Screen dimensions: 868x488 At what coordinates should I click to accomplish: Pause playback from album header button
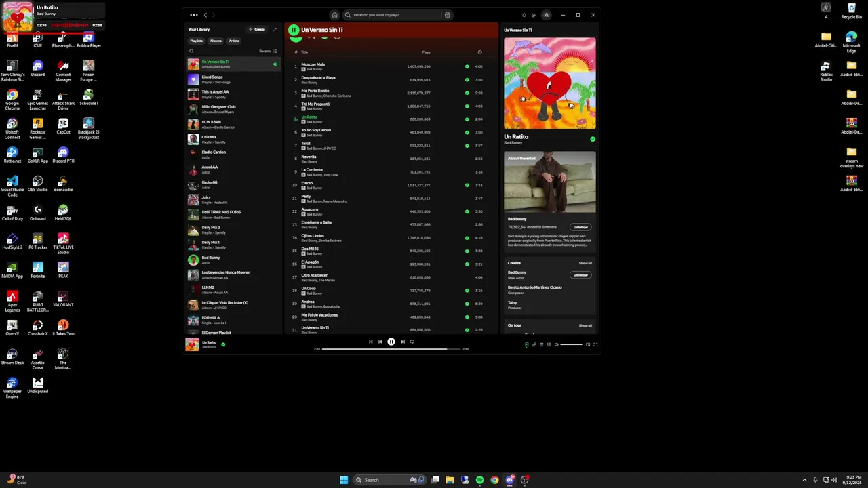[x=294, y=30]
